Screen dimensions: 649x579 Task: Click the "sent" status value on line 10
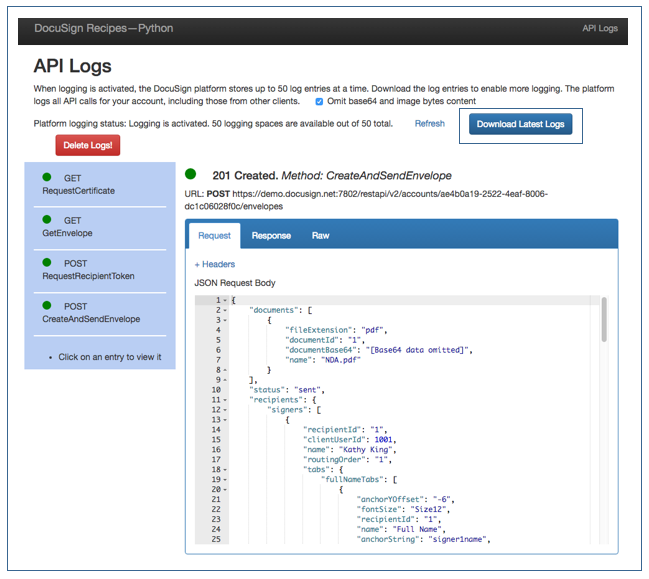[x=307, y=390]
